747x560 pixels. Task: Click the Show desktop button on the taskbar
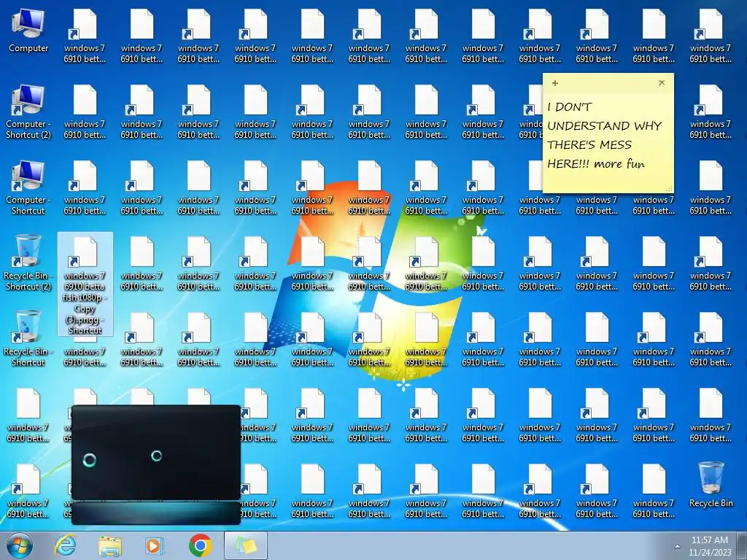[x=743, y=545]
